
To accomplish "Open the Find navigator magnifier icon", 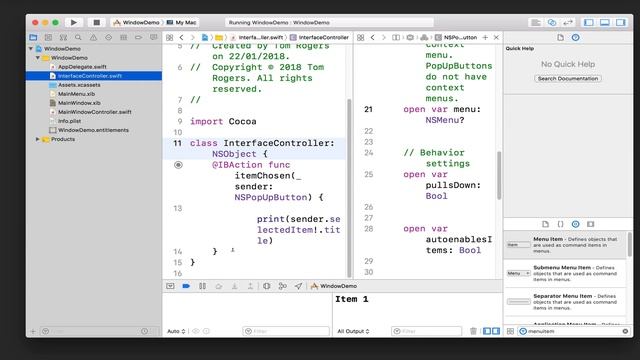I will 78,38.
